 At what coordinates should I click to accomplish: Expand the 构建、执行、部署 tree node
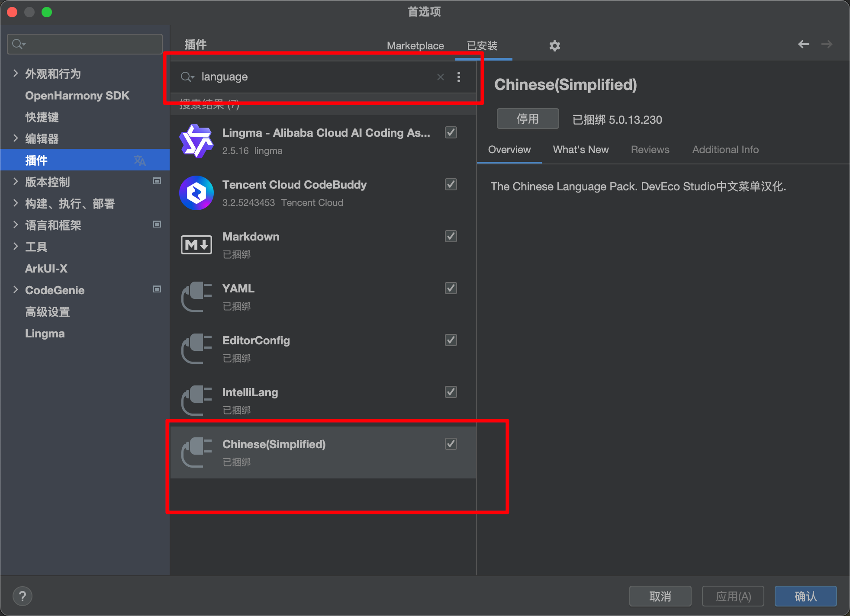tap(16, 203)
